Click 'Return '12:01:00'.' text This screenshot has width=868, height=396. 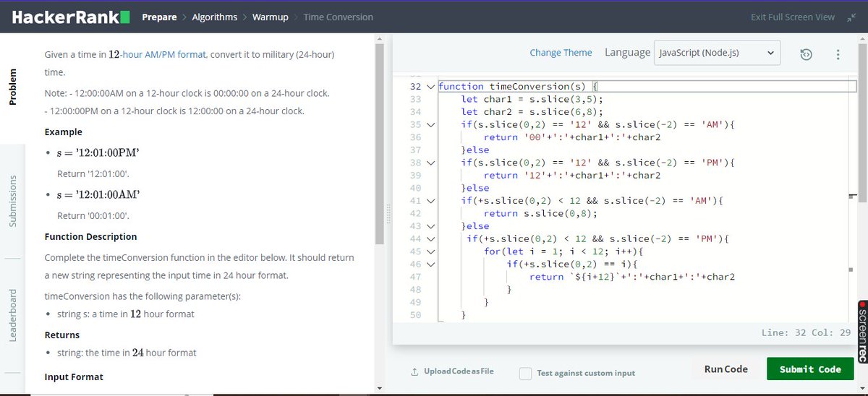[93, 174]
